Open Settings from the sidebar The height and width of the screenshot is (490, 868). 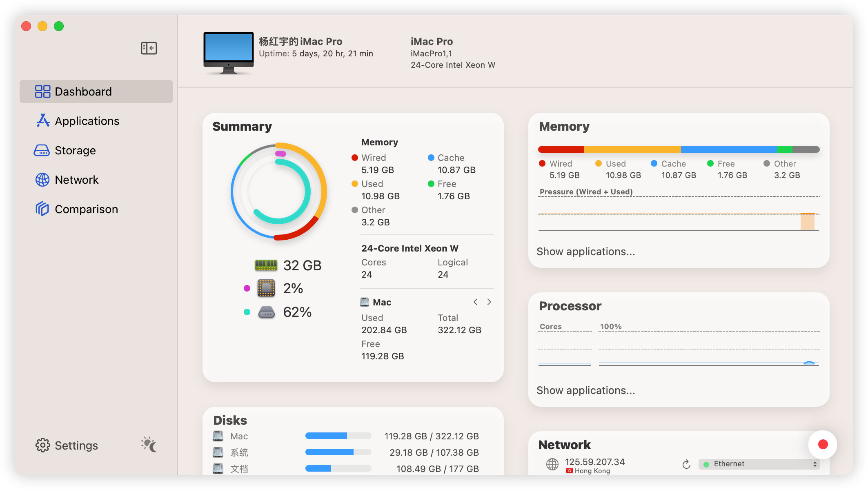click(x=67, y=445)
